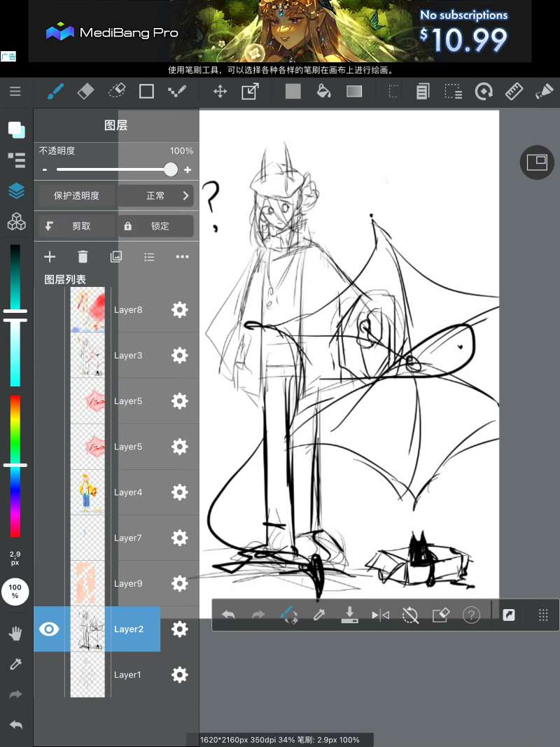
Task: Tap the bottom toolbar eyedropper
Action: click(319, 615)
